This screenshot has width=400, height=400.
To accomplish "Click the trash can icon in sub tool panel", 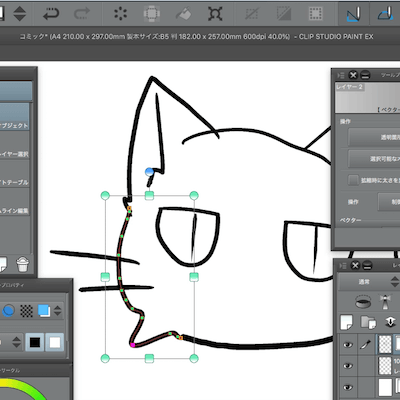I will [x=22, y=264].
